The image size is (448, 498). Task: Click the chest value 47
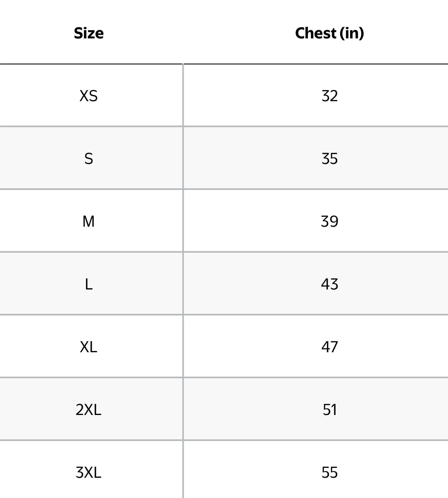(329, 347)
